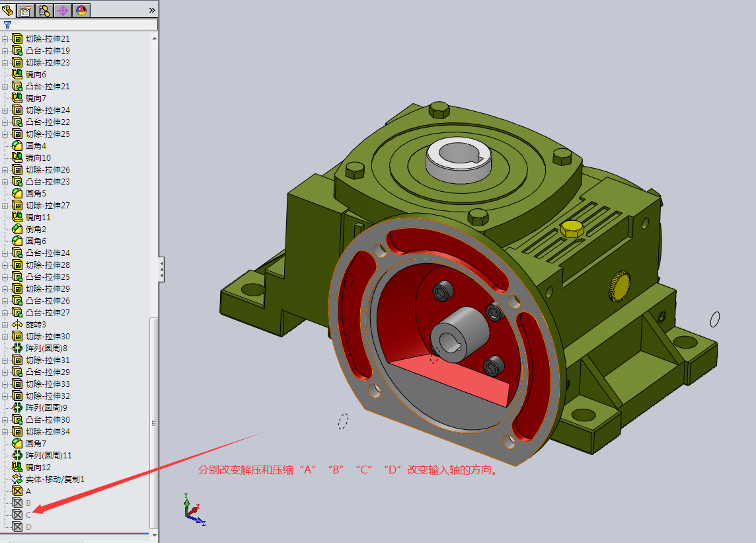
Task: Click the 凸台-拉伸19 boss-extrude icon
Action: pyautogui.click(x=17, y=51)
